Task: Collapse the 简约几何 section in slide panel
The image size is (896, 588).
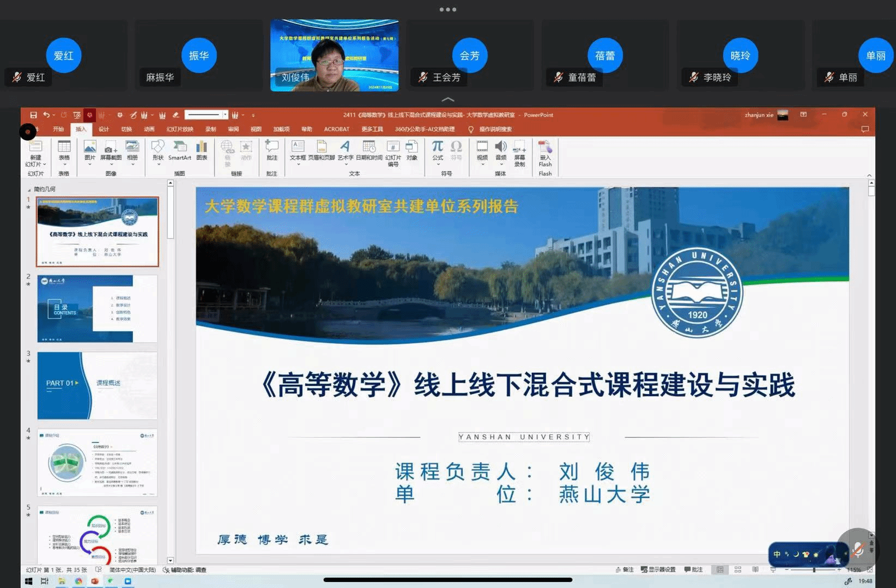Action: [29, 190]
